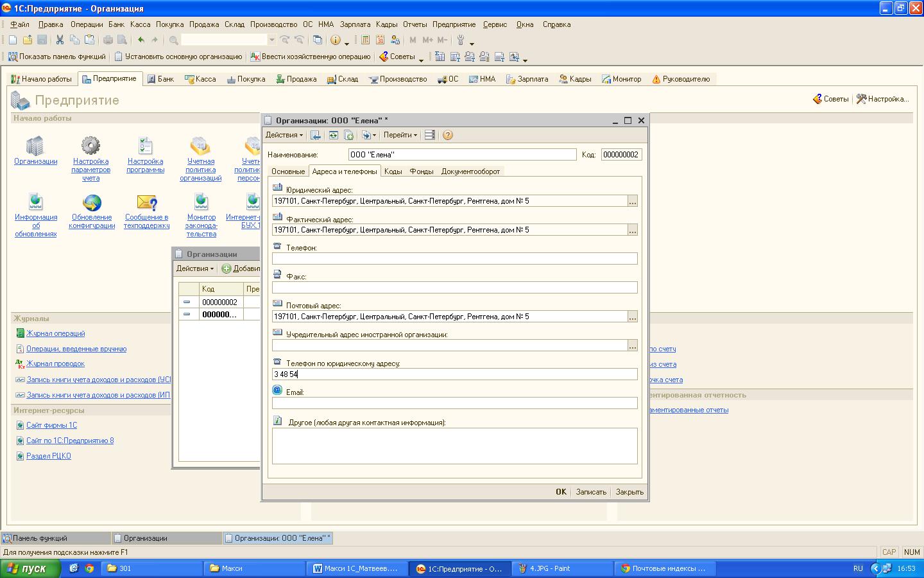The width and height of the screenshot is (924, 578).
Task: Open Монитор законодательства icon
Action: [201, 202]
